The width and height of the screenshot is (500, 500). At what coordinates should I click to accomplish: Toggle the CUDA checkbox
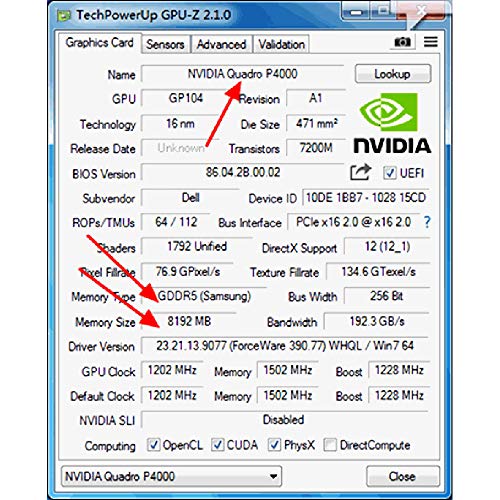pyautogui.click(x=217, y=445)
